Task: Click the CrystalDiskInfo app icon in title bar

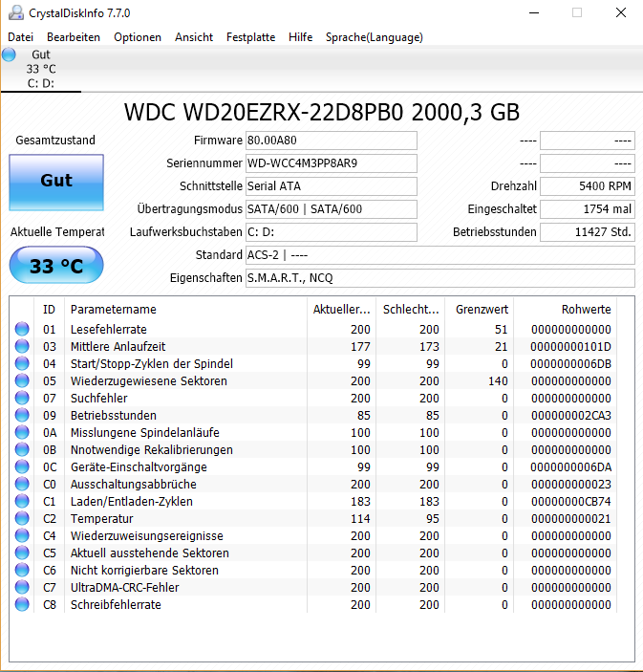Action: (16, 12)
